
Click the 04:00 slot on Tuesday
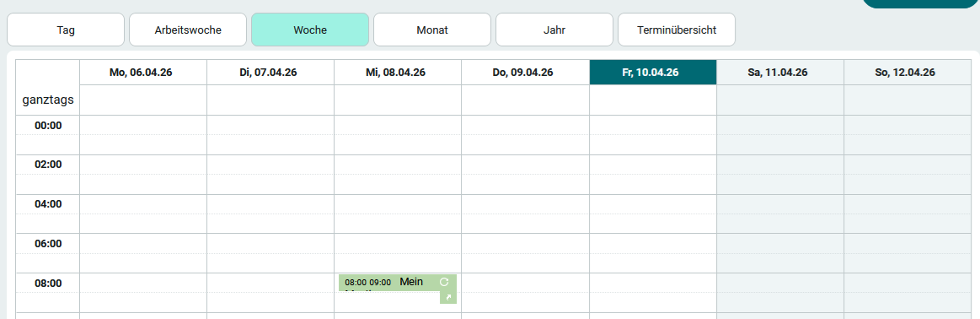[x=270, y=204]
